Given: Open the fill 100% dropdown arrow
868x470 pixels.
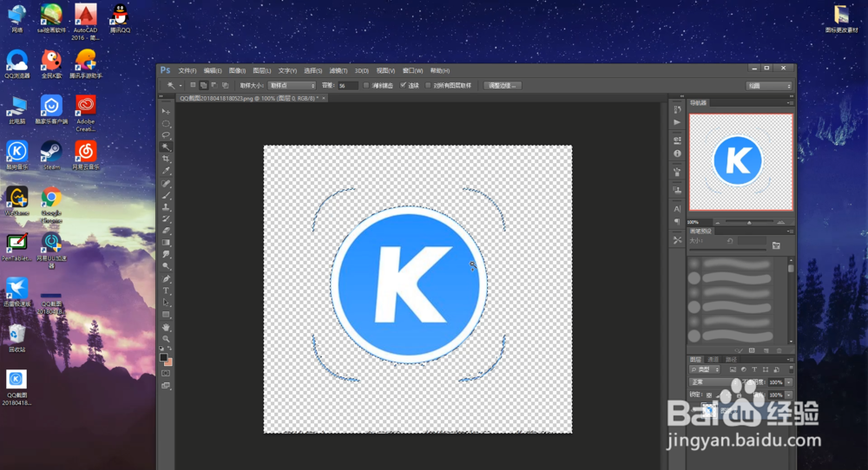Looking at the screenshot, I should [789, 395].
